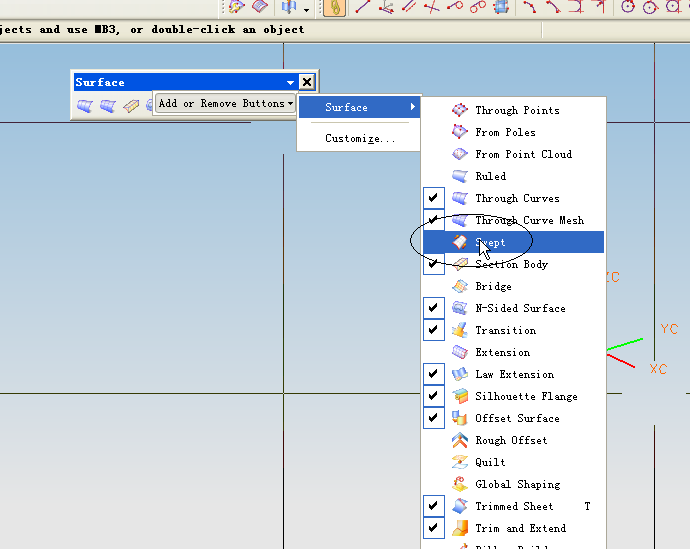This screenshot has width=690, height=549.
Task: Click the second circle tool icon in top toolbar
Action: 650,7
